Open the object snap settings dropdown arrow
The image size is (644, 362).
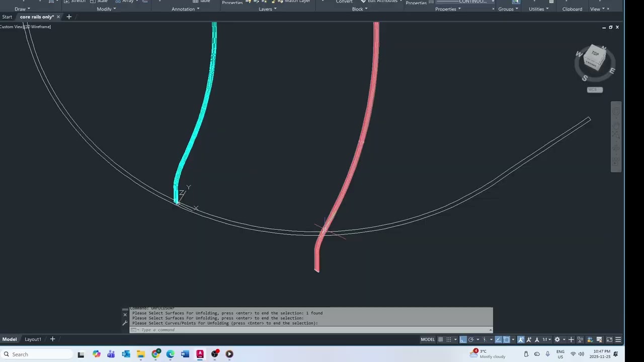point(513,339)
